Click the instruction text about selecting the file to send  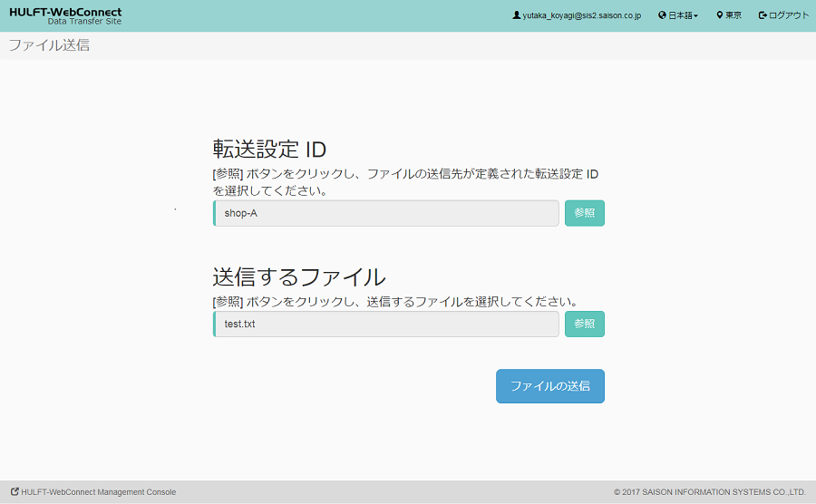tap(395, 302)
